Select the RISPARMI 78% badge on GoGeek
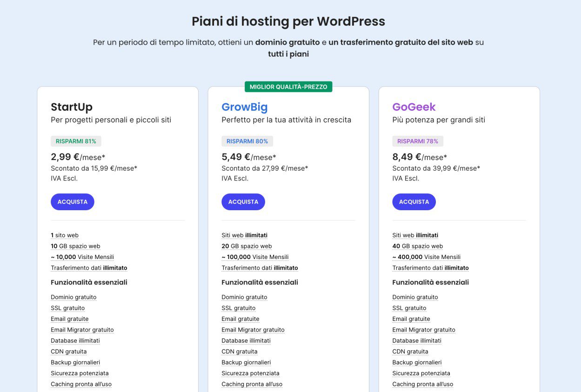Screen dimensions: 581x392 (x=417, y=141)
